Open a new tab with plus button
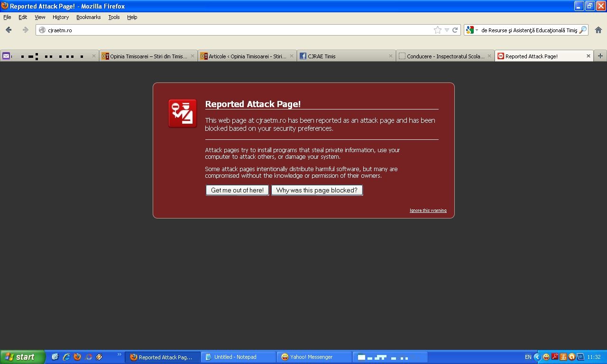 tap(600, 56)
